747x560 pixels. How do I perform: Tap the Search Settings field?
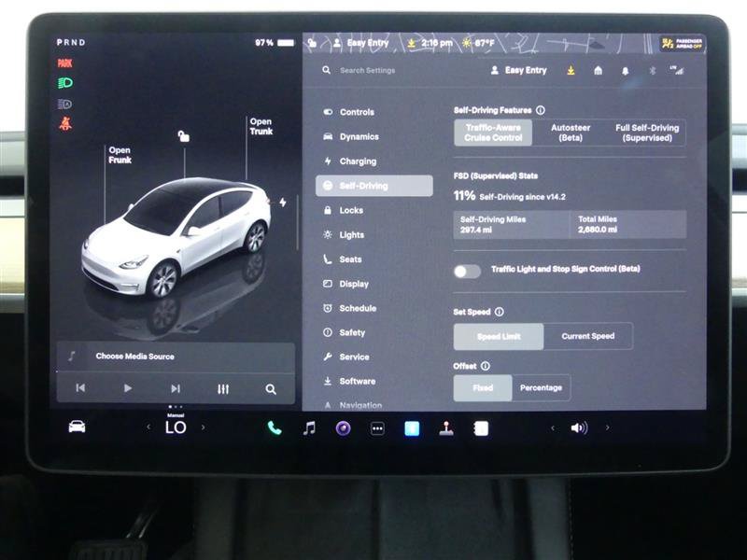tap(367, 71)
